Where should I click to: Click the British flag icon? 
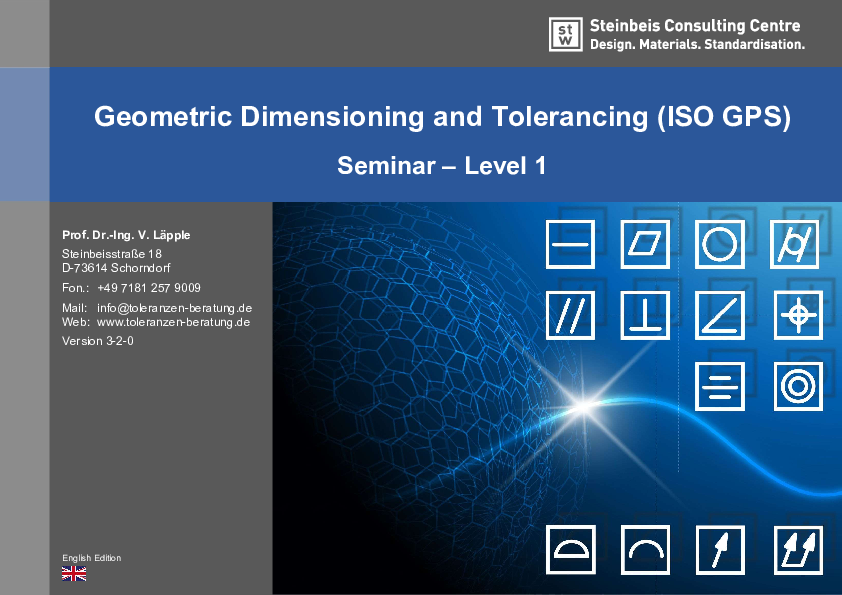coord(73,573)
